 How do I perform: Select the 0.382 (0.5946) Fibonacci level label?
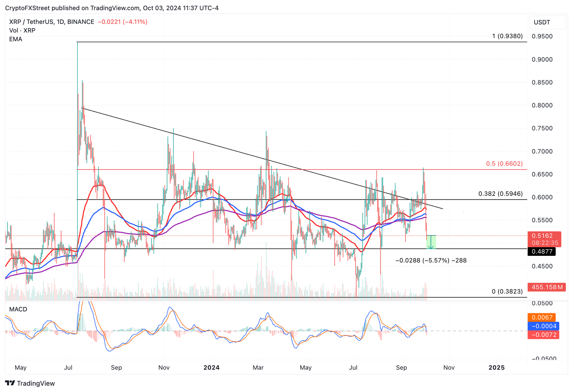tap(500, 194)
